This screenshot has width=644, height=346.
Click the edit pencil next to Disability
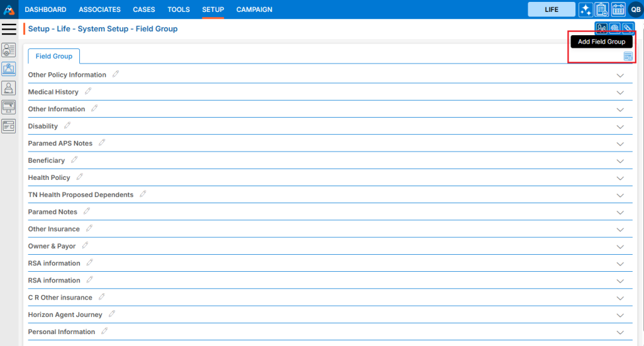(x=67, y=126)
